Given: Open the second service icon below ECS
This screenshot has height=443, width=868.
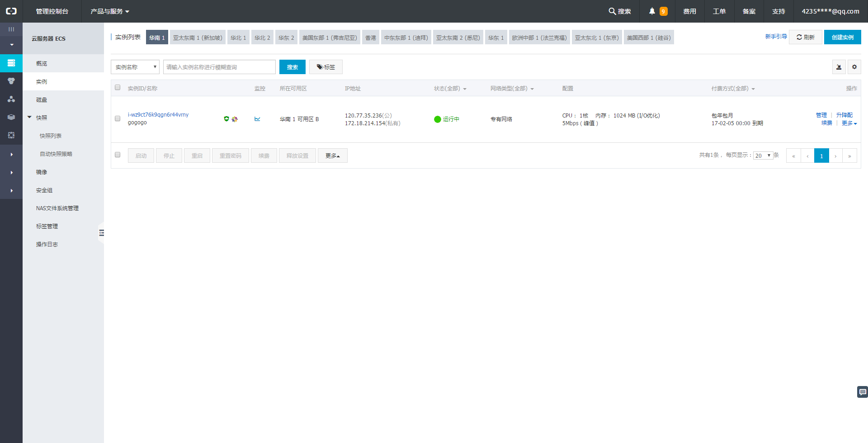Looking at the screenshot, I should pyautogui.click(x=11, y=81).
